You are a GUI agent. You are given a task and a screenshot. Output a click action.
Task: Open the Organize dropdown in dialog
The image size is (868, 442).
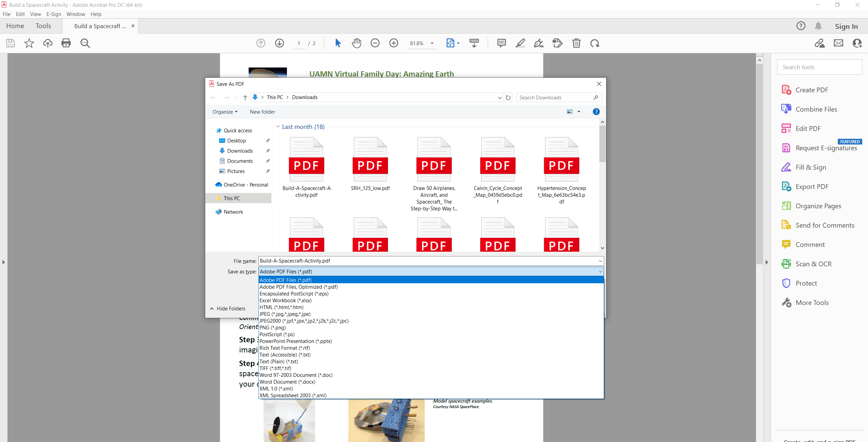point(225,112)
